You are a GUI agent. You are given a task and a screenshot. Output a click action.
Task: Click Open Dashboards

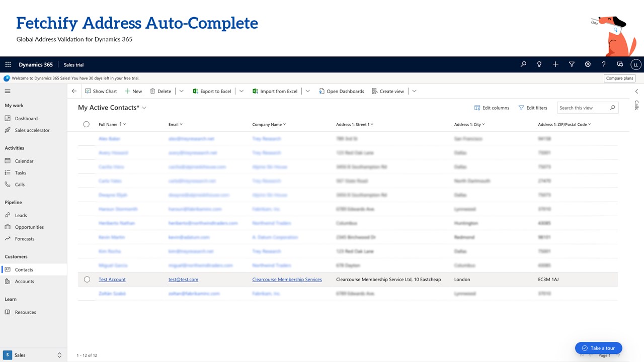[x=341, y=91]
